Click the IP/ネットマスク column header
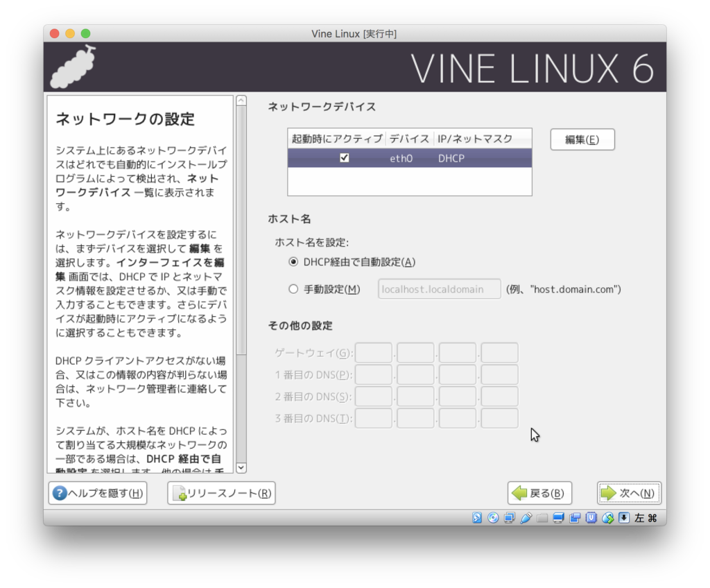The height and width of the screenshot is (588, 710). pos(483,139)
